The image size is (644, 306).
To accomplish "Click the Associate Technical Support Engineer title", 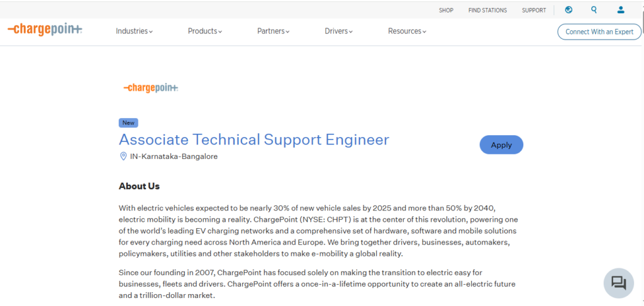I will coord(254,139).
